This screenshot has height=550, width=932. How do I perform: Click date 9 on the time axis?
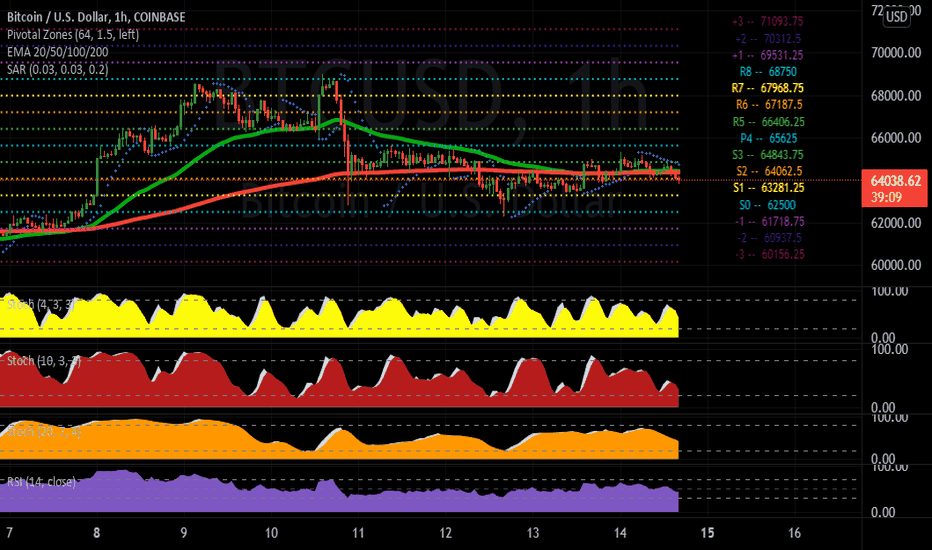(x=184, y=532)
